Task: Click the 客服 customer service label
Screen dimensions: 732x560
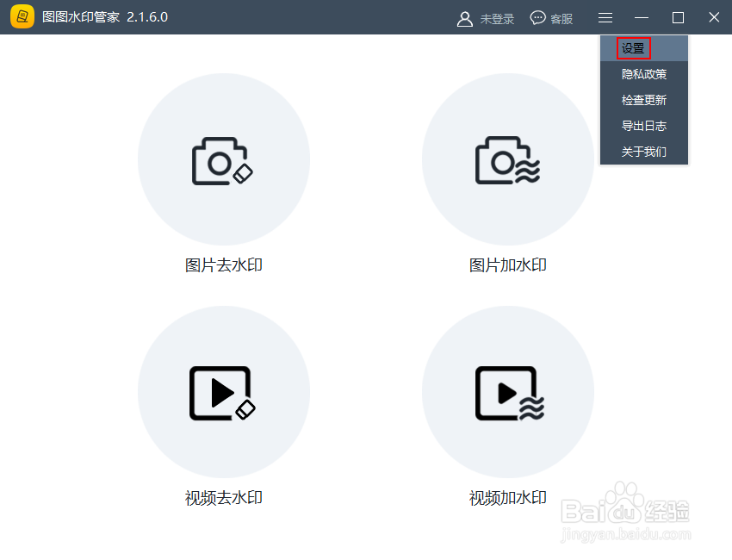Action: point(561,17)
